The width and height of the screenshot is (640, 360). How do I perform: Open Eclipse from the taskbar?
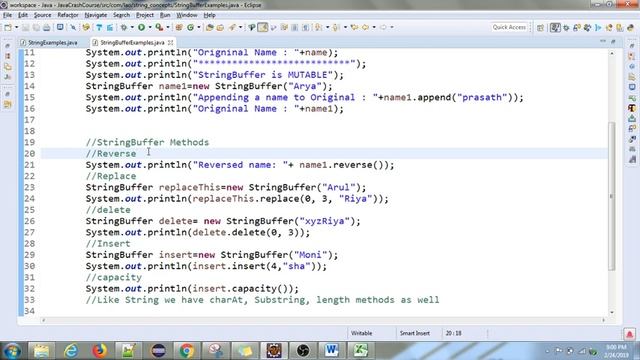(158, 351)
